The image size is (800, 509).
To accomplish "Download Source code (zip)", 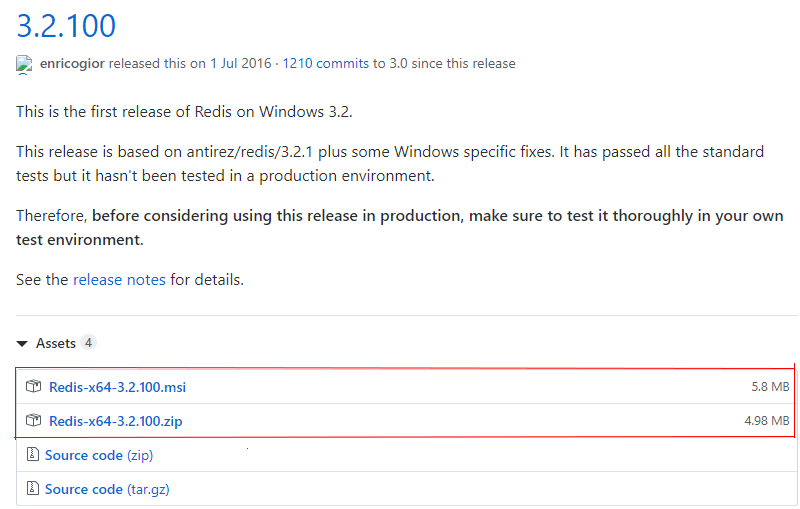I will (x=99, y=455).
